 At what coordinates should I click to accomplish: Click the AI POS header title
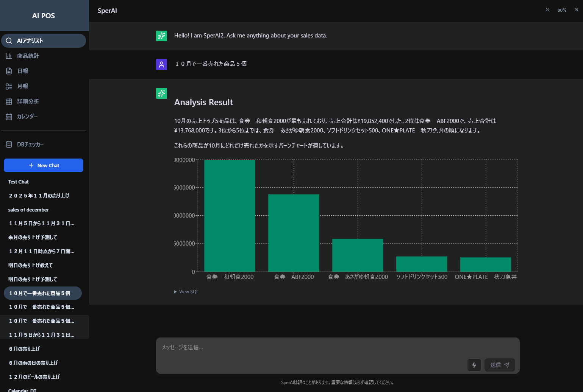coord(44,16)
